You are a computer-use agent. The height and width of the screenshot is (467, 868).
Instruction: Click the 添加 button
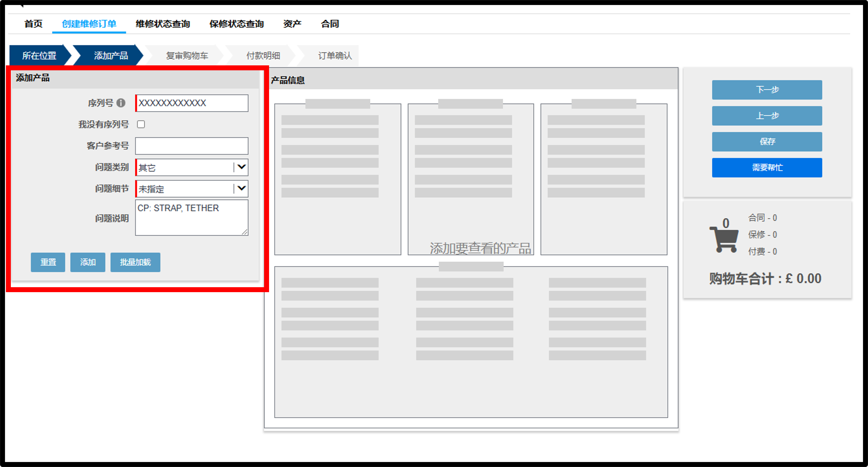click(88, 262)
